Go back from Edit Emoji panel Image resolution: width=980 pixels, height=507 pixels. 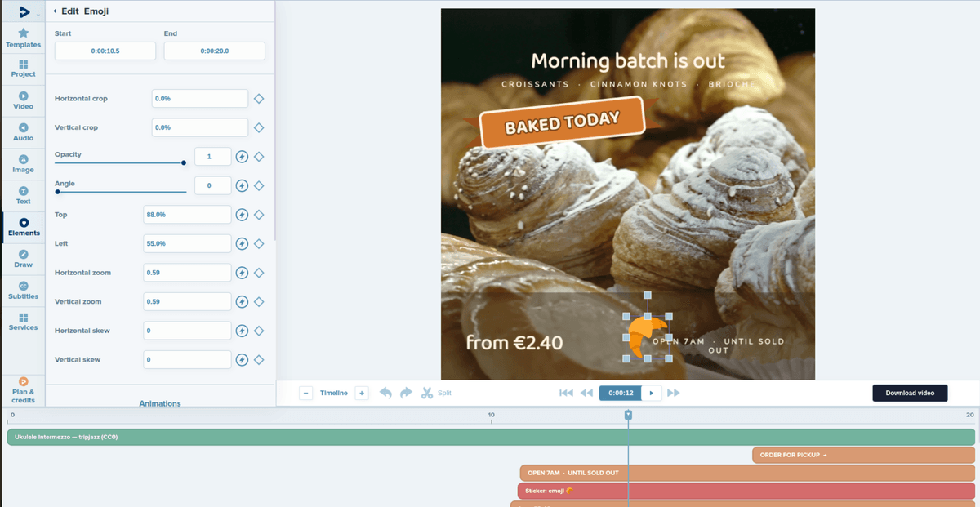[55, 11]
